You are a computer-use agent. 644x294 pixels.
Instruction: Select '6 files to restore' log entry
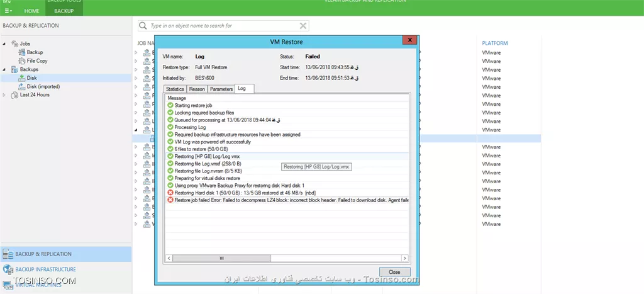(x=201, y=149)
